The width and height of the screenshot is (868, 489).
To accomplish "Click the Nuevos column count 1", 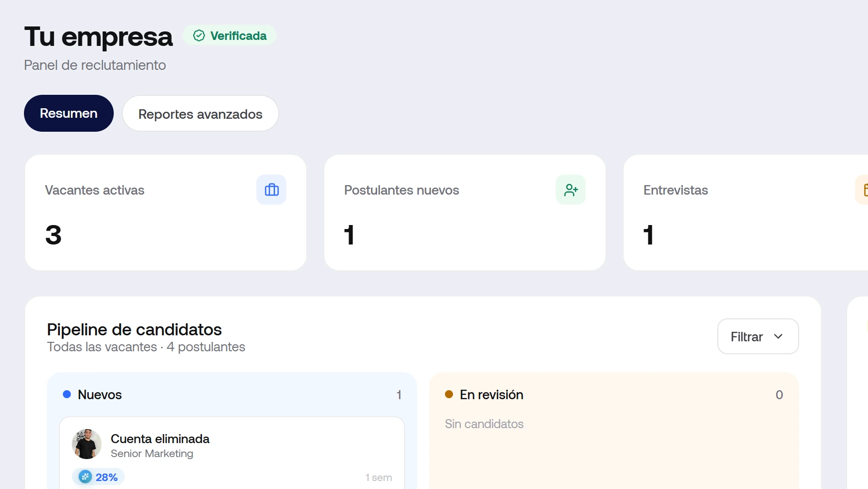I will click(399, 395).
